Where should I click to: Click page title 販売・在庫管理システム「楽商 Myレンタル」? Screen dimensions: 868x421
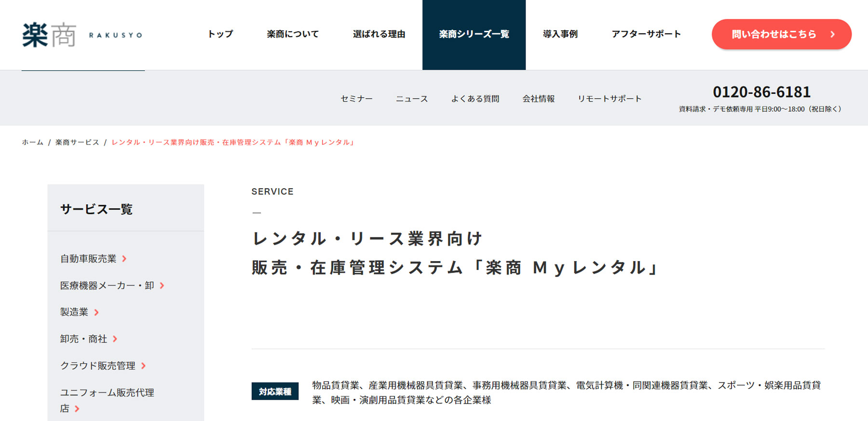tap(456, 267)
